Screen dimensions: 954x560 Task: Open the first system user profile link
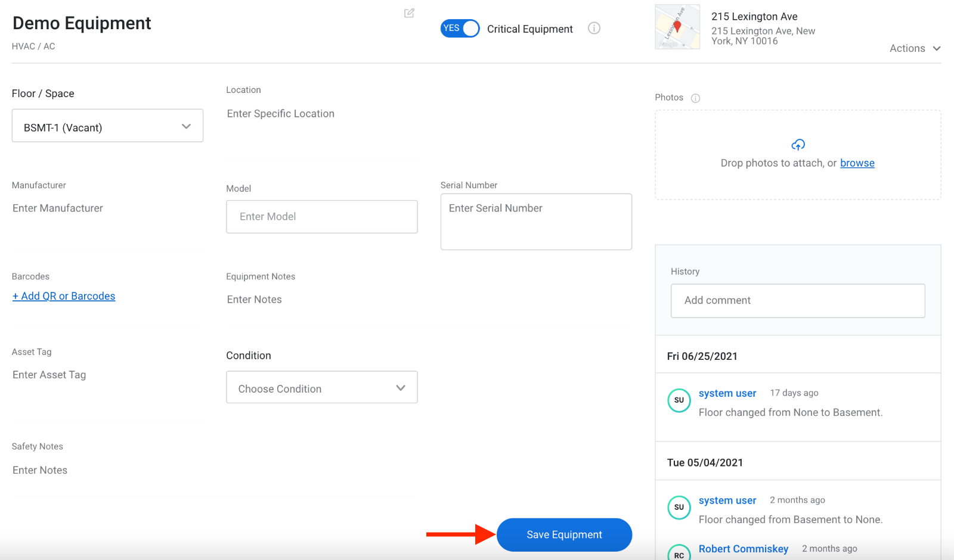[x=727, y=393]
